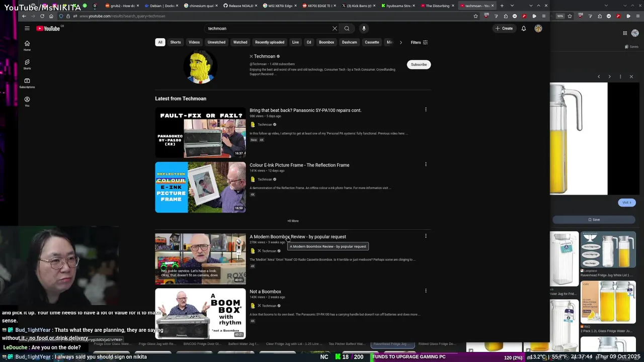The image size is (644, 362).
Task: Open a new browser tab
Action: click(502, 6)
